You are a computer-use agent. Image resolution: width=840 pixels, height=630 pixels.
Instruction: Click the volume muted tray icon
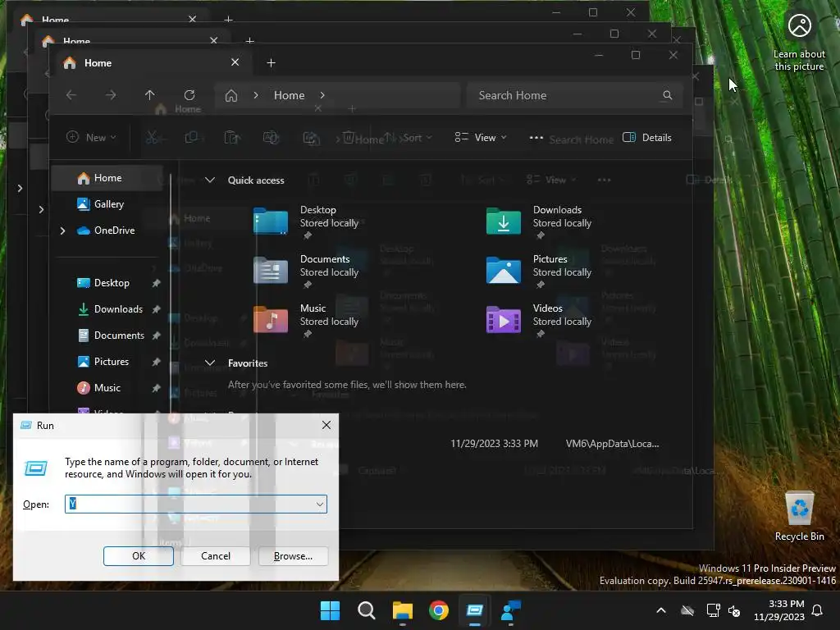pyautogui.click(x=734, y=610)
